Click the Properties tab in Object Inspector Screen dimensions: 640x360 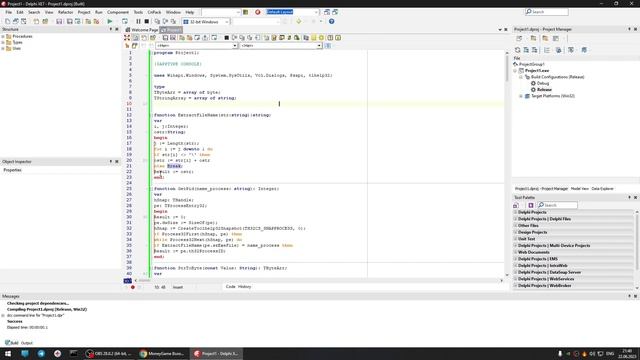(x=12, y=170)
